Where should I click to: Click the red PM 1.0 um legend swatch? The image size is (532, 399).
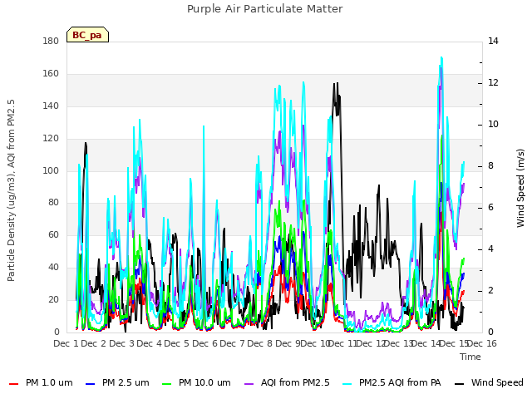tap(13, 384)
